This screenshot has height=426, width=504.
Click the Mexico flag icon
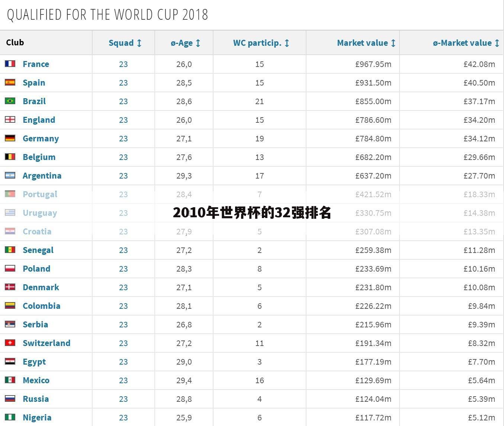pos(10,380)
